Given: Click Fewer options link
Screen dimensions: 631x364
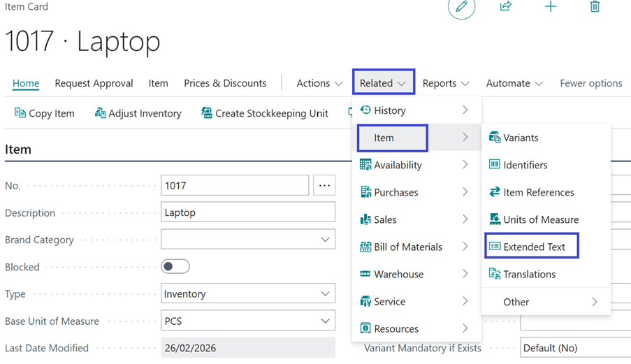Looking at the screenshot, I should click(590, 83).
